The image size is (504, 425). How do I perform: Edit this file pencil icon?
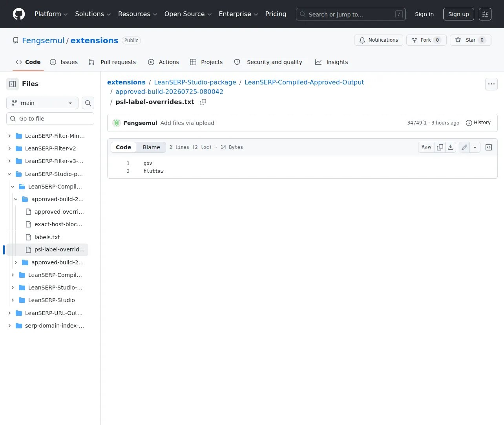pos(464,147)
